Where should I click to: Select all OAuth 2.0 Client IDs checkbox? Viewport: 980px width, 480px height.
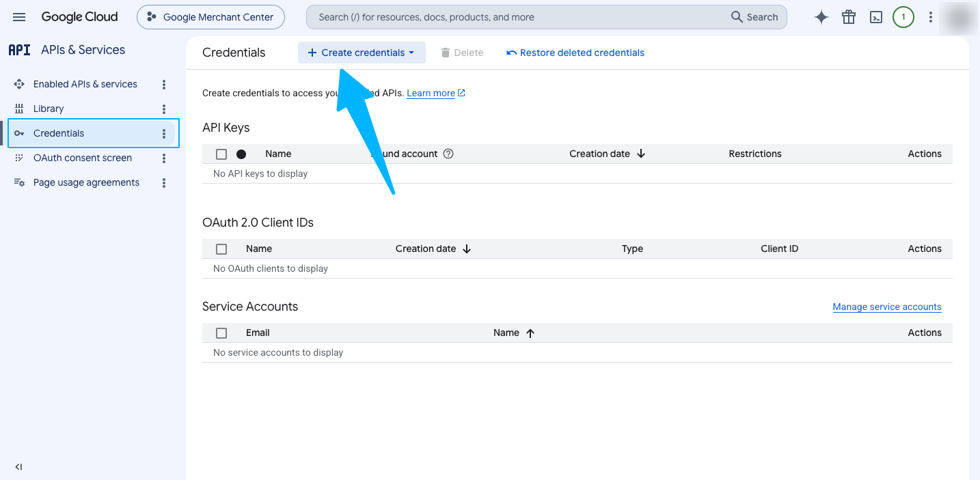click(x=221, y=249)
